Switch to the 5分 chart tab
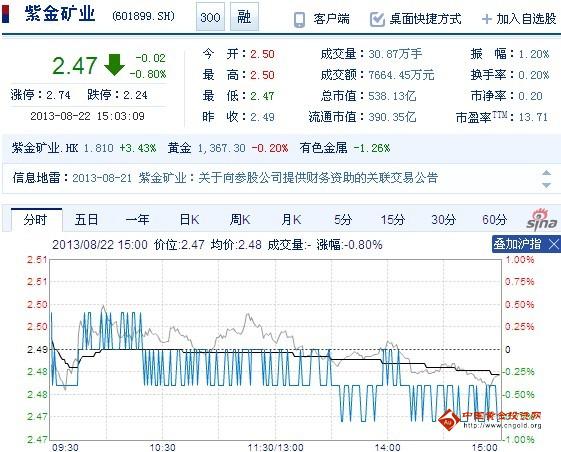Screen dimensions: 561x452 coord(342,220)
